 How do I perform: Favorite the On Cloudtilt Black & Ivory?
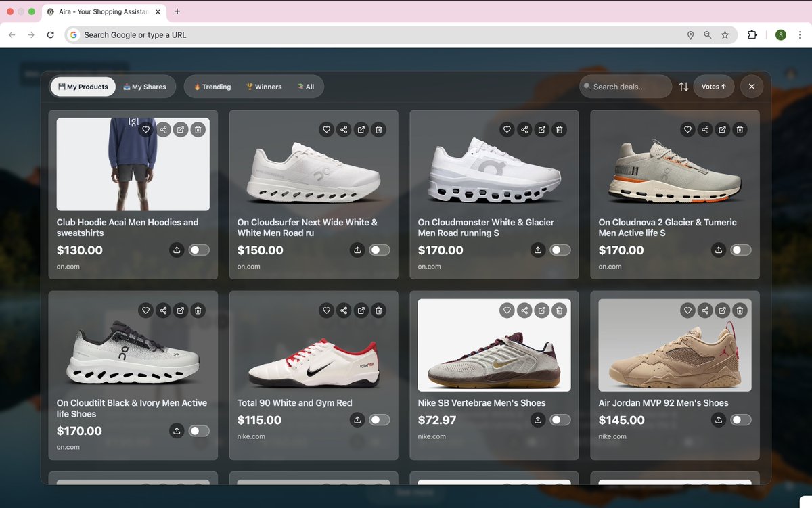coord(145,310)
